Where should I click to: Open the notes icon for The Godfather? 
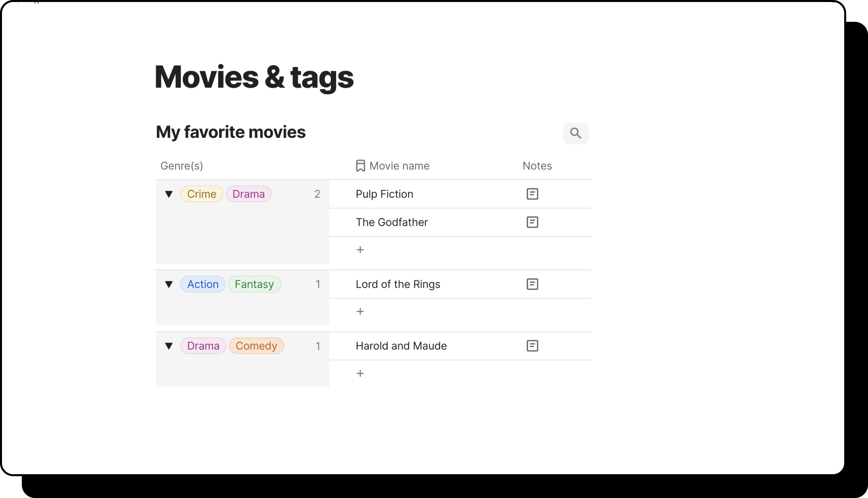tap(532, 222)
